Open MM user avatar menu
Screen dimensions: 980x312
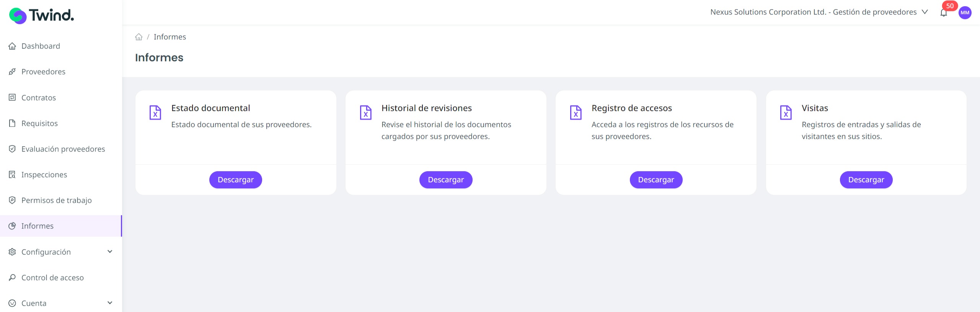click(965, 13)
